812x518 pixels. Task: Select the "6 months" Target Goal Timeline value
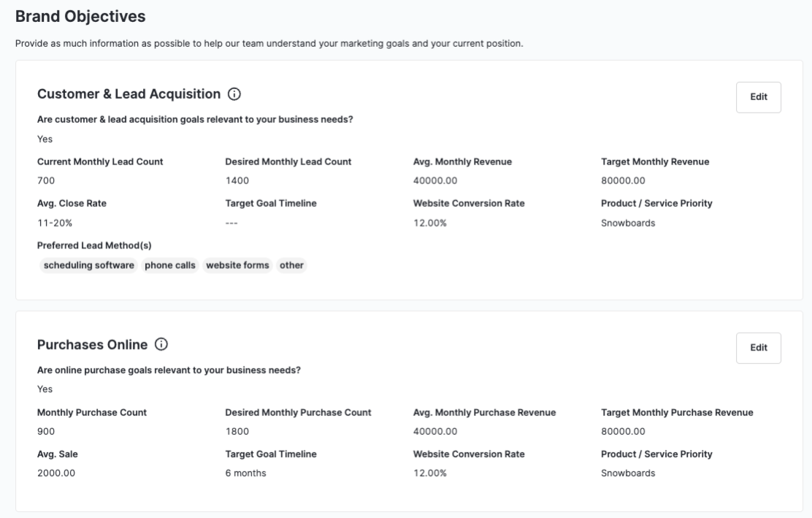click(245, 473)
